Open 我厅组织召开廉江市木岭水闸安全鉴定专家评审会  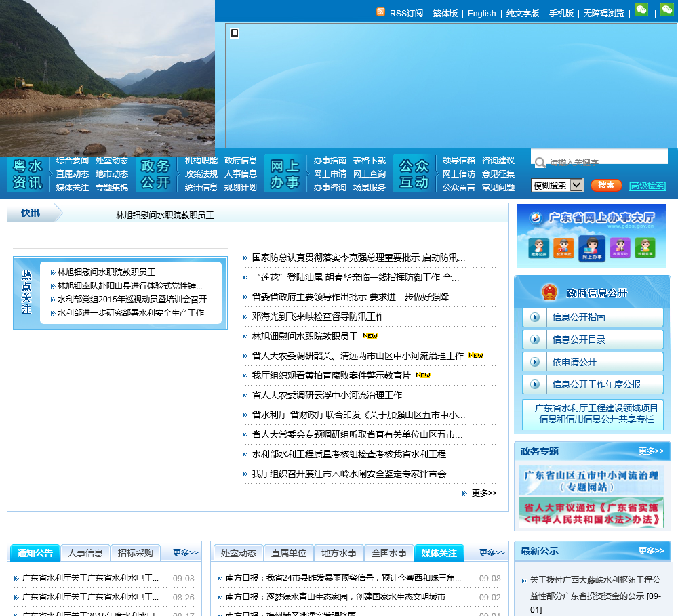click(x=349, y=474)
